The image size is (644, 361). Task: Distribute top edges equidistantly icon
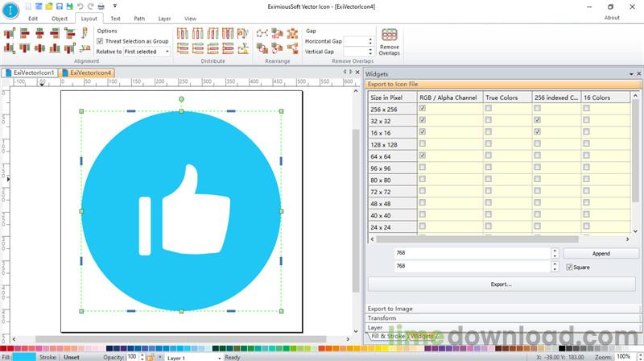tap(183, 48)
